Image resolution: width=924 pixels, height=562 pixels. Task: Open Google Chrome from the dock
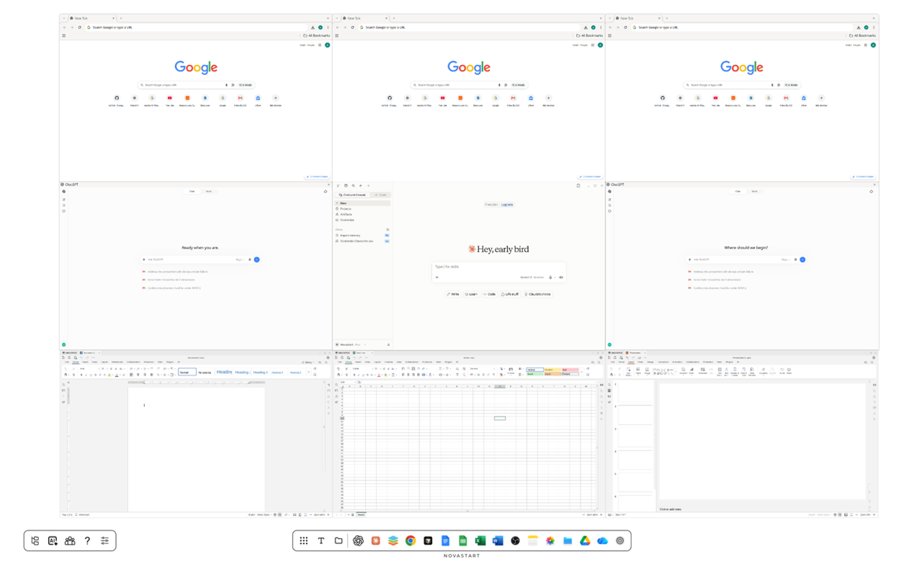click(x=411, y=541)
